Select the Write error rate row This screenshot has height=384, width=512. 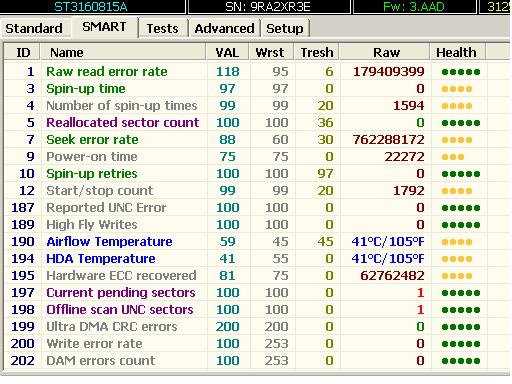257,343
